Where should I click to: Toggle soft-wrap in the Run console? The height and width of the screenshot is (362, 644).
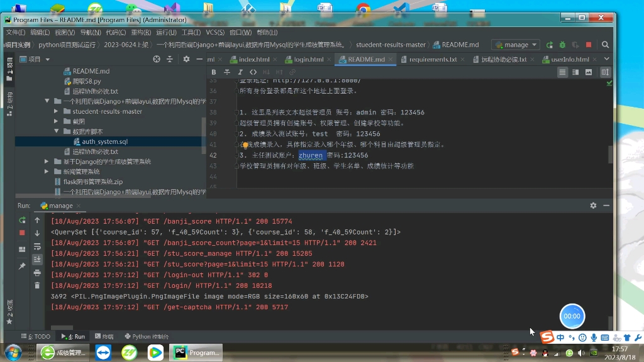coord(37,247)
